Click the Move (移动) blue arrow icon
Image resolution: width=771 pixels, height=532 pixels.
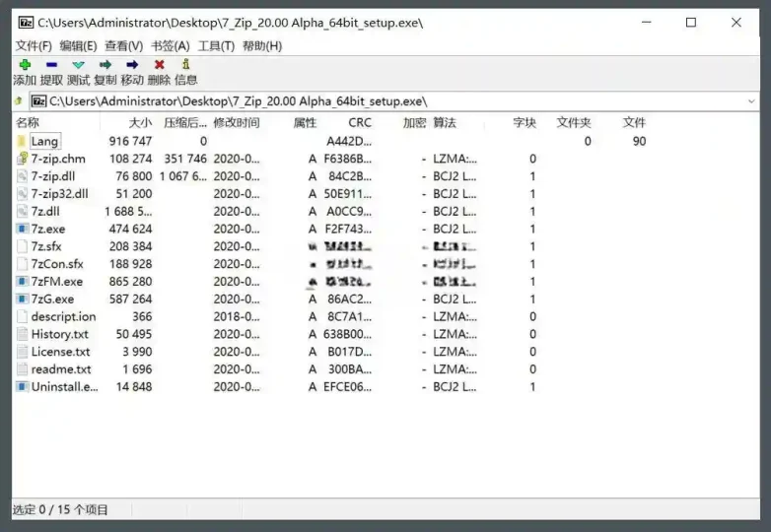(132, 64)
